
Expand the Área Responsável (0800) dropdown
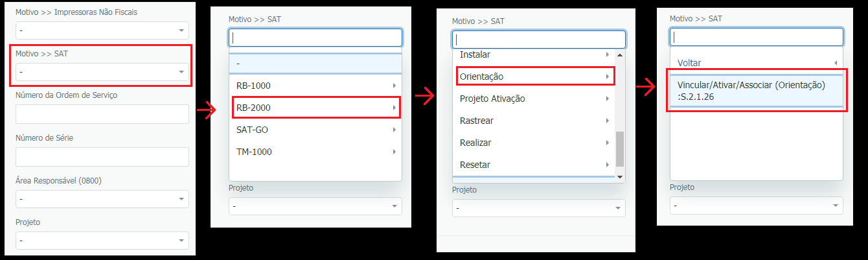coord(102,198)
